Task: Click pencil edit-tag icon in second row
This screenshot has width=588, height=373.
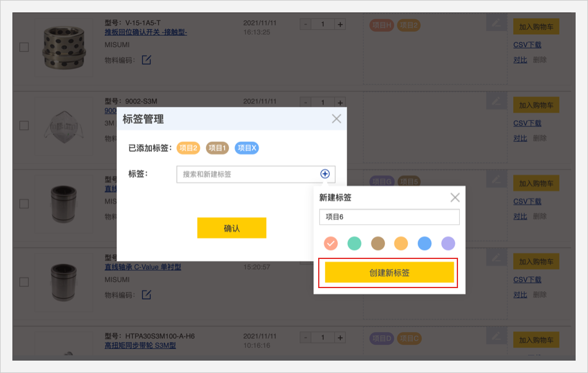Action: tap(495, 100)
